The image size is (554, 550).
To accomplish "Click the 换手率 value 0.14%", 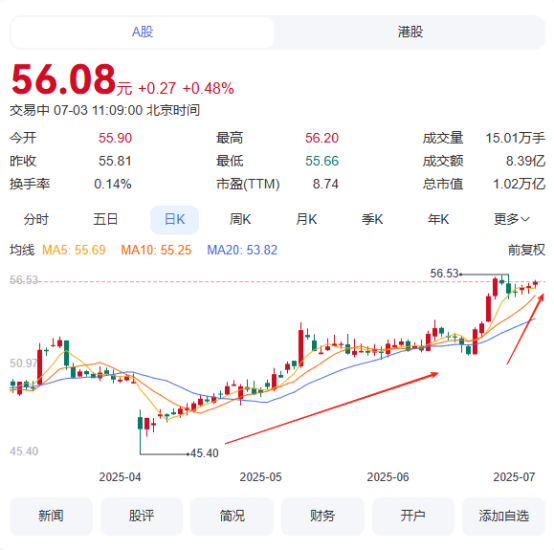I will tap(113, 184).
